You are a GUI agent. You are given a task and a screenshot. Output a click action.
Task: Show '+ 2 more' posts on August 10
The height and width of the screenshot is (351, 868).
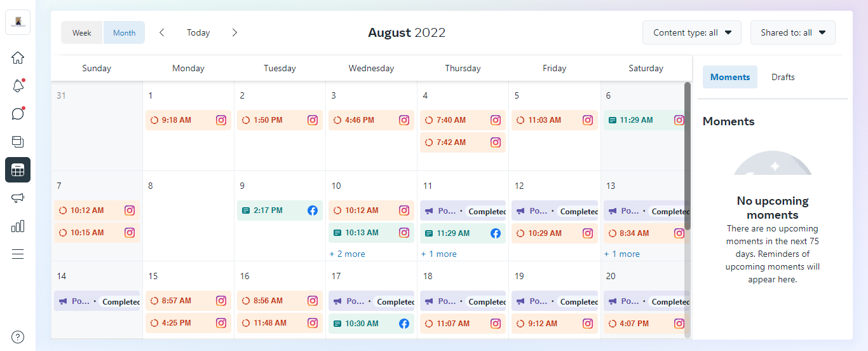tap(347, 254)
